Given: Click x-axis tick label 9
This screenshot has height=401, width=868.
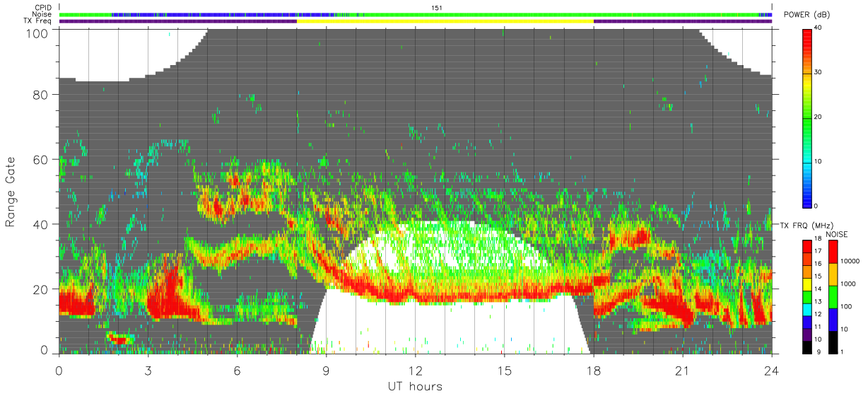Looking at the screenshot, I should pos(326,370).
